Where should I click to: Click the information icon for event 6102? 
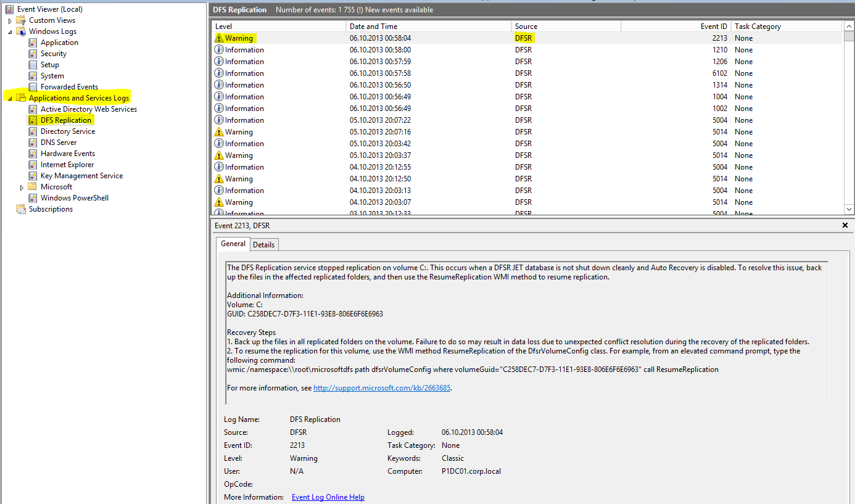tap(219, 73)
